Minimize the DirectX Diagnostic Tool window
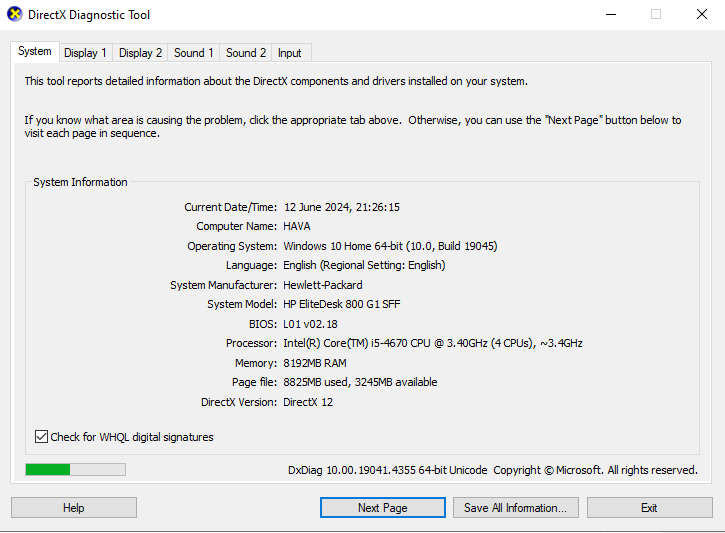This screenshot has height=533, width=725. tap(611, 14)
